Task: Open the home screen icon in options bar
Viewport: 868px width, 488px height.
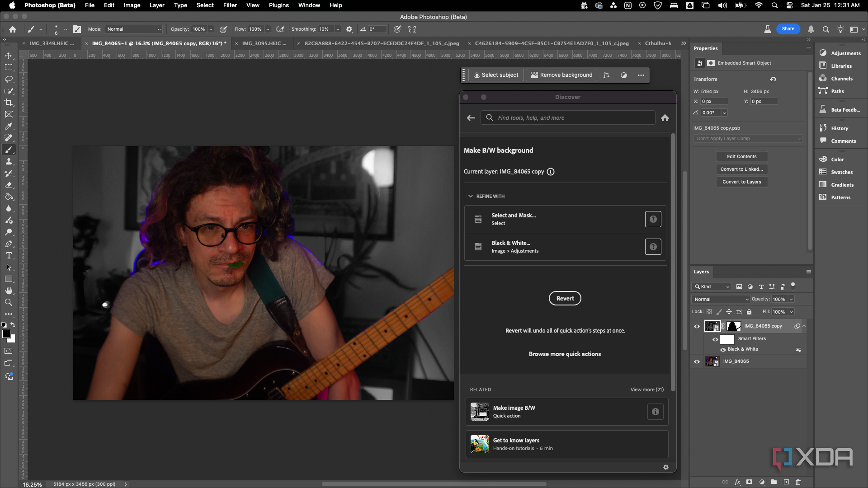Action: point(13,29)
